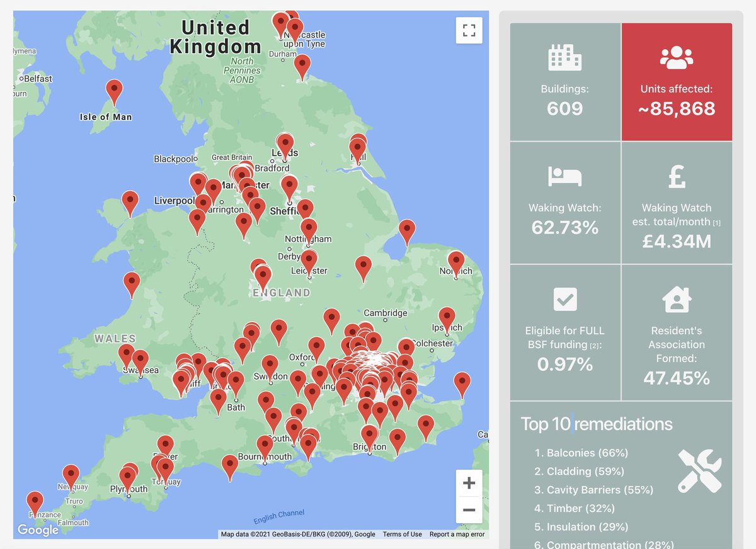Click the Cambridge label on the map

click(x=386, y=313)
